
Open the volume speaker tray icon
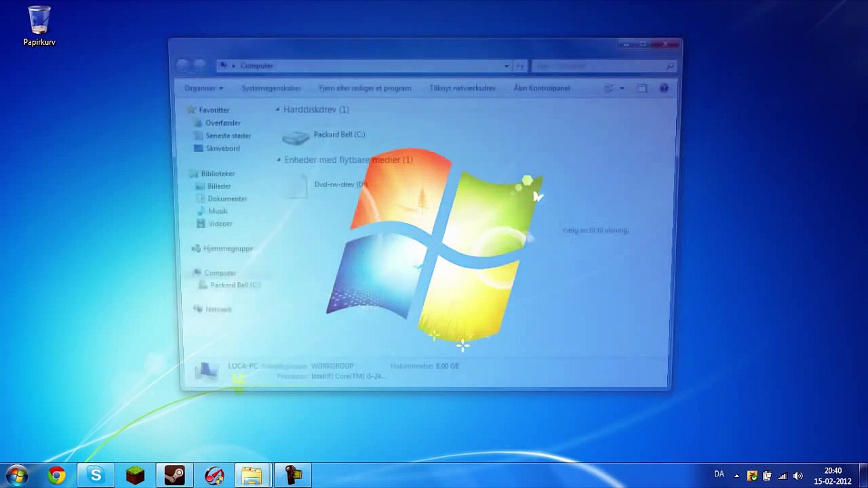pos(798,476)
